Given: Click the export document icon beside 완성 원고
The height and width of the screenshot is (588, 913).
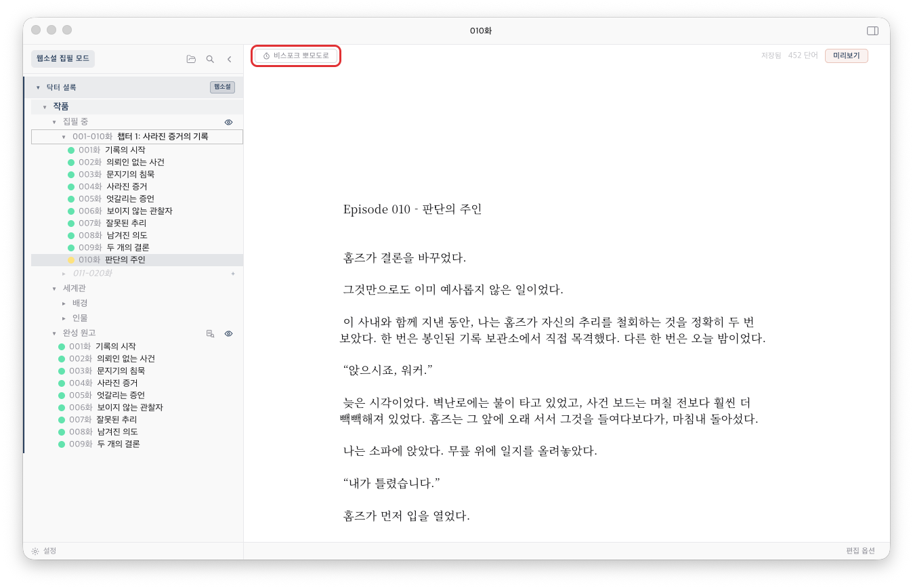Looking at the screenshot, I should coord(210,333).
